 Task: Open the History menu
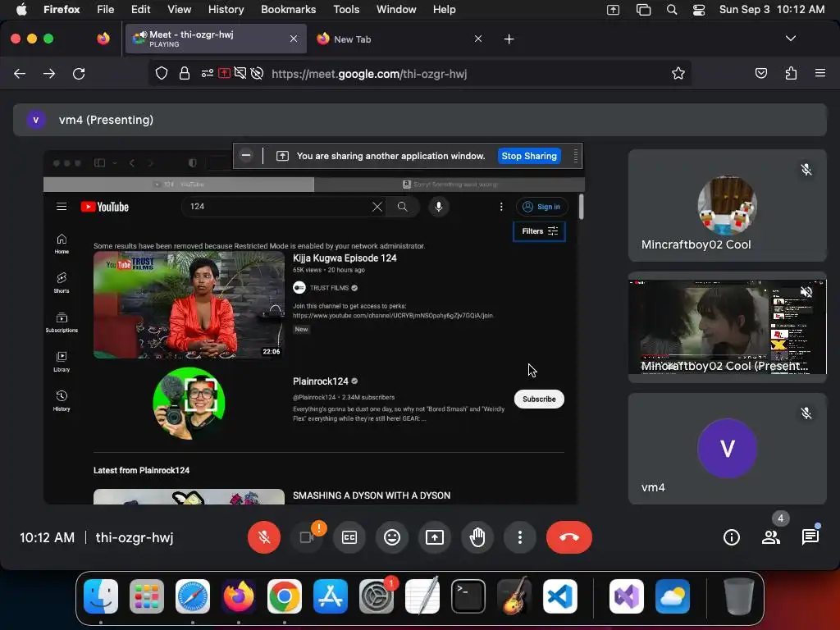[x=226, y=10]
